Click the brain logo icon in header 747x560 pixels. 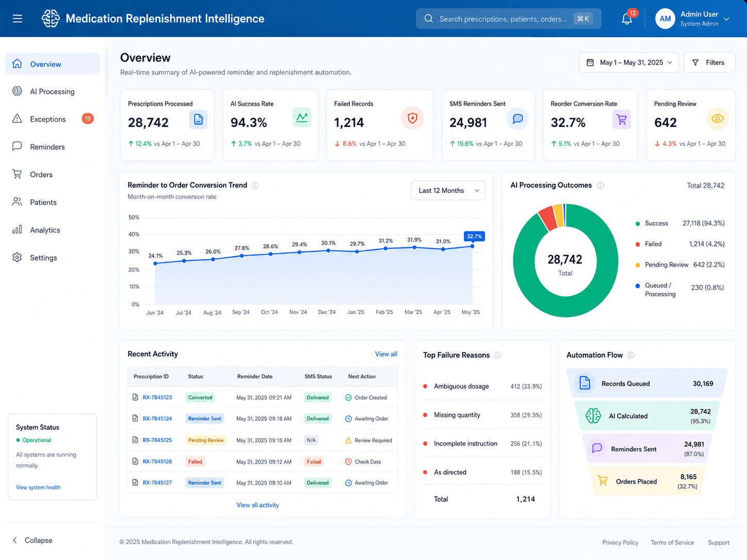click(51, 19)
